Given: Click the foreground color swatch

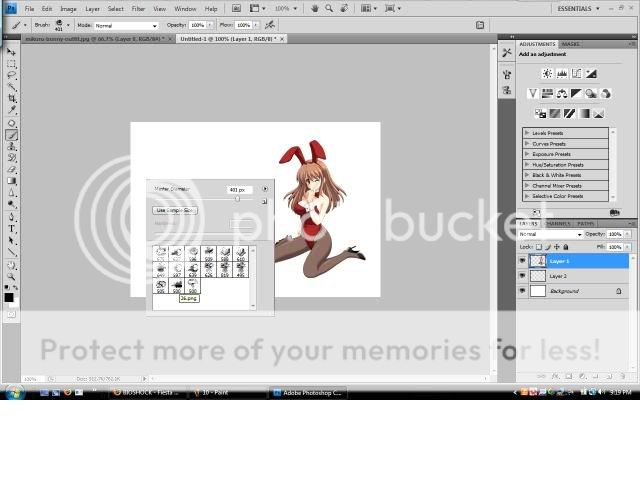Looking at the screenshot, I should coord(9,298).
